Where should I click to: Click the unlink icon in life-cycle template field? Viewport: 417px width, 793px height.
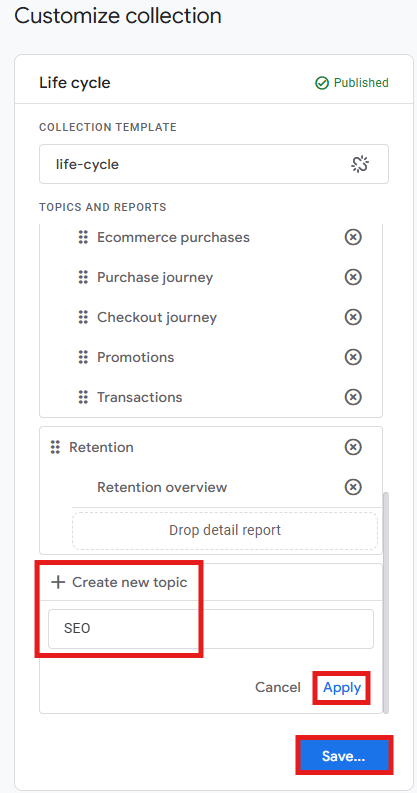click(x=360, y=164)
